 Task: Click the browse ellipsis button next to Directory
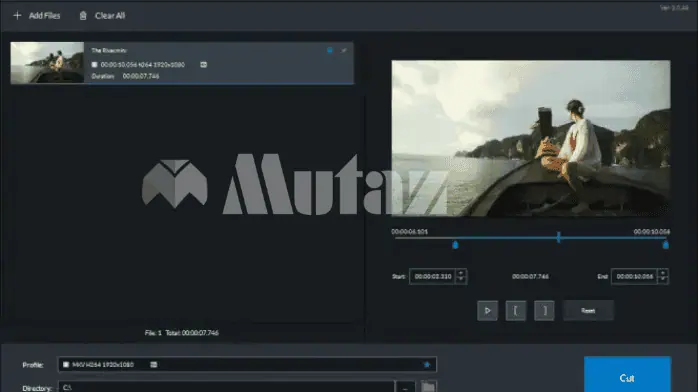[405, 387]
